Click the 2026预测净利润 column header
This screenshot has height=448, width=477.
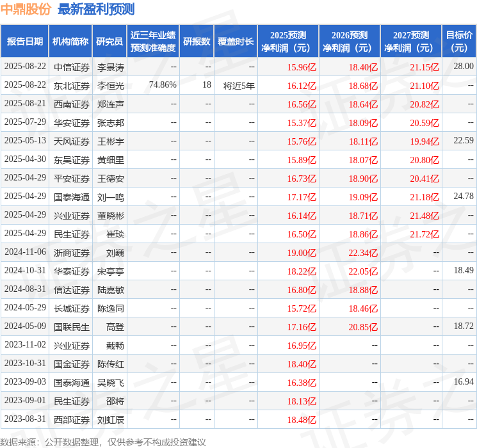[349, 42]
